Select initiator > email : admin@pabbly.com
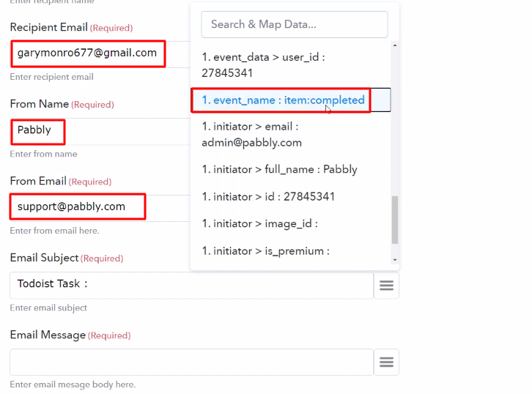 [x=291, y=134]
